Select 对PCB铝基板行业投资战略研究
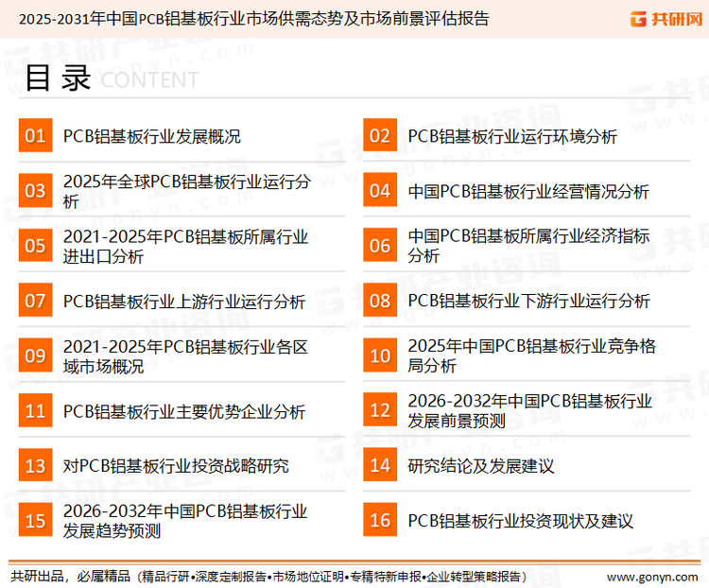Viewport: 709px width, 588px height. click(x=176, y=466)
